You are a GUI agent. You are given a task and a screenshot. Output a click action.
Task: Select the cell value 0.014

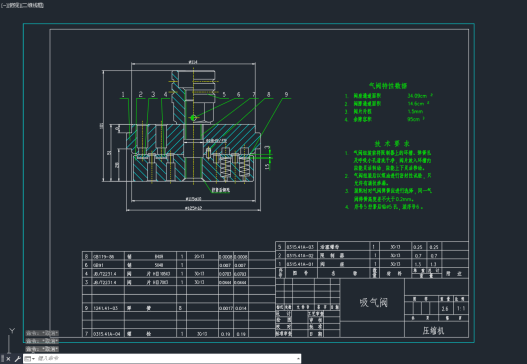point(241,308)
